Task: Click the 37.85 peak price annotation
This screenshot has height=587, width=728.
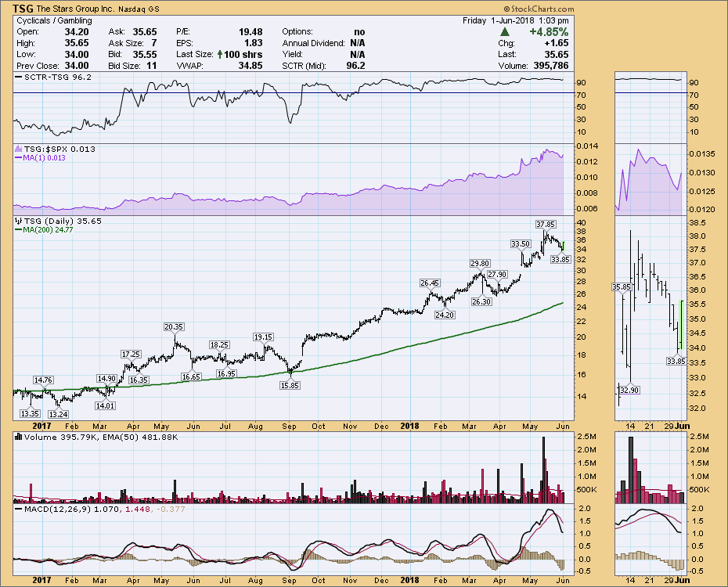Action: (546, 224)
